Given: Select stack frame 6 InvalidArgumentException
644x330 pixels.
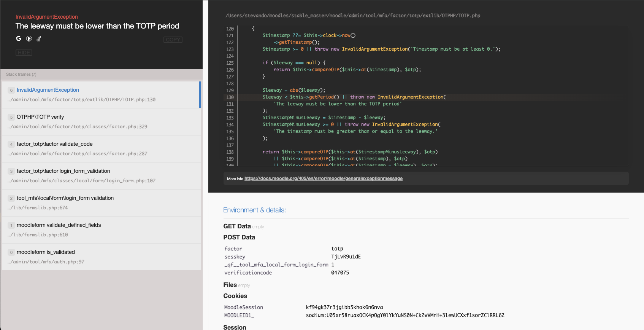Looking at the screenshot, I should click(102, 94).
